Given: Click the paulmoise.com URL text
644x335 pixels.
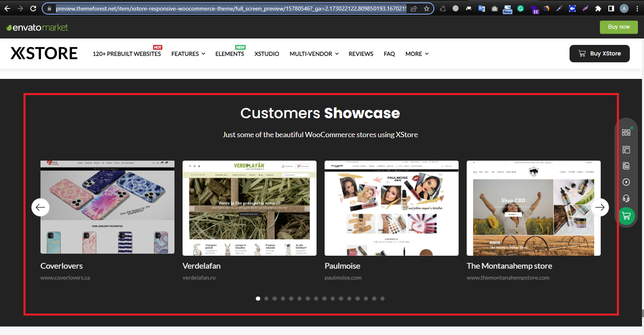Looking at the screenshot, I should 343,278.
